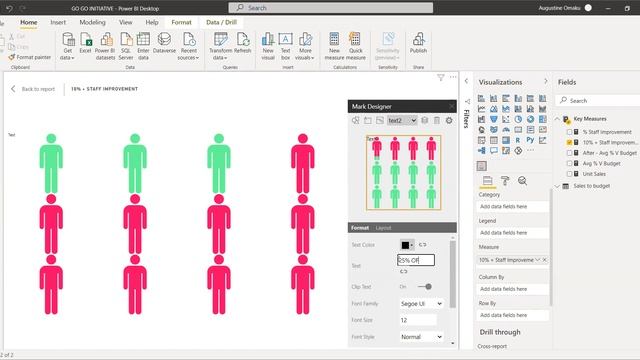Switch to the Home ribbon tab
Viewport: 640px width, 360px height.
point(29,22)
